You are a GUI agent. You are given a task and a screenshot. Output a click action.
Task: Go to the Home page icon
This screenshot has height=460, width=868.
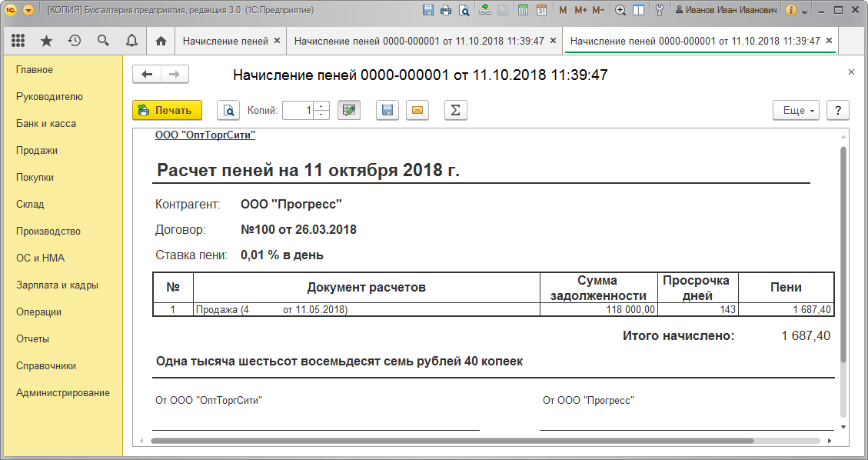coord(161,41)
